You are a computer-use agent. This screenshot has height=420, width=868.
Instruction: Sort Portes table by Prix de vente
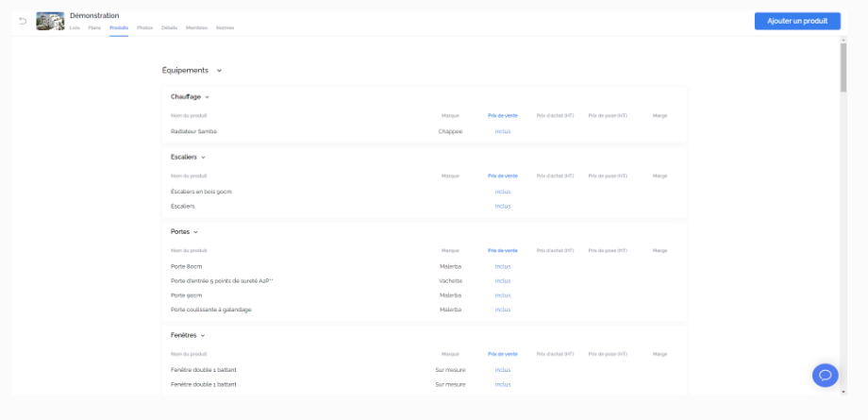tap(503, 251)
